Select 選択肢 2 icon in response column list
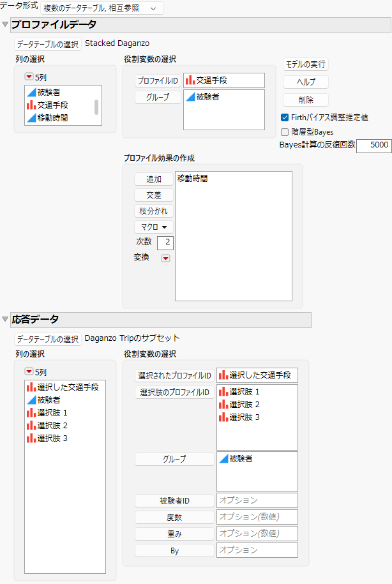Screen dimensions: 392x584 tap(31, 425)
